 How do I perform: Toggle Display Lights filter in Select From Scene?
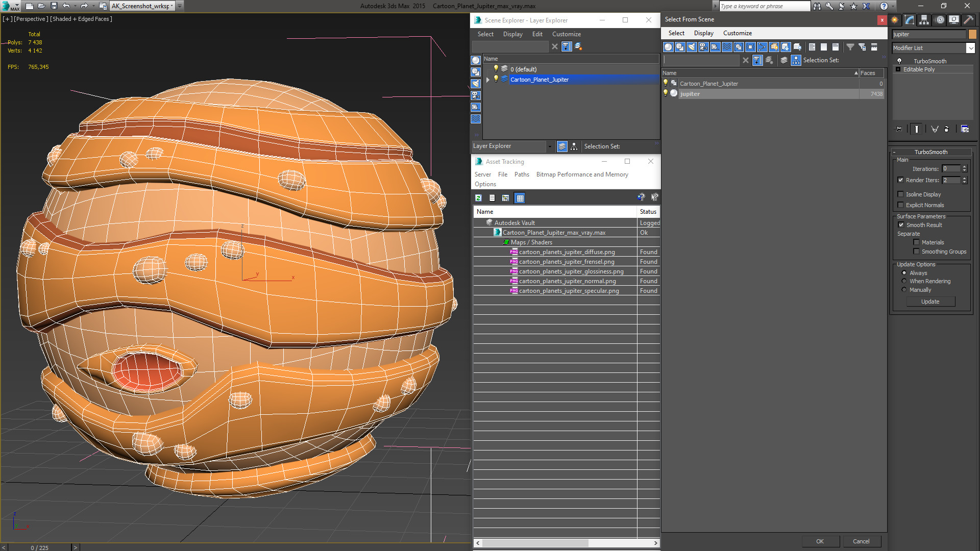pos(692,47)
